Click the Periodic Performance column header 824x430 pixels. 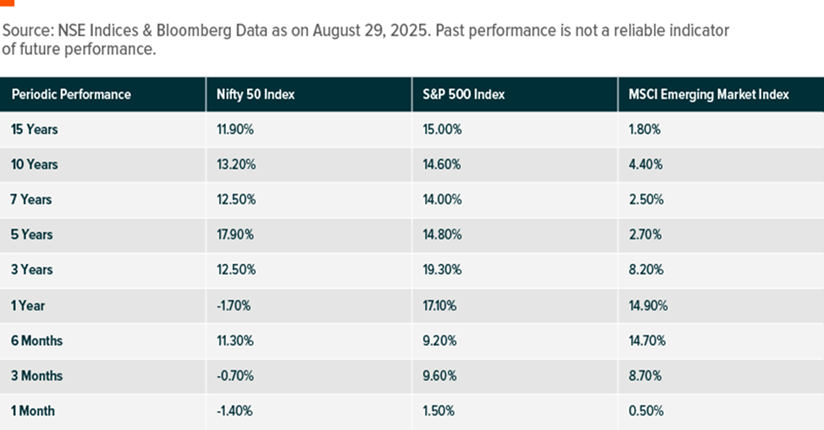click(71, 95)
